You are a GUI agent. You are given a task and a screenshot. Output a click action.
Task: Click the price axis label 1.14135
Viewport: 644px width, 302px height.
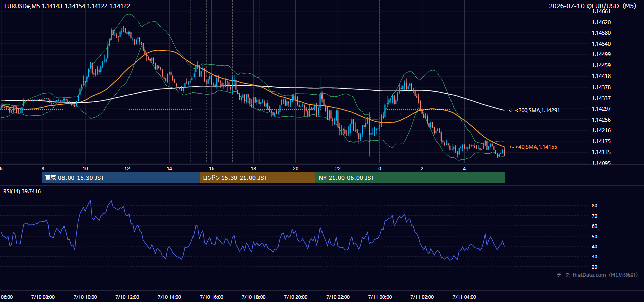tap(601, 152)
